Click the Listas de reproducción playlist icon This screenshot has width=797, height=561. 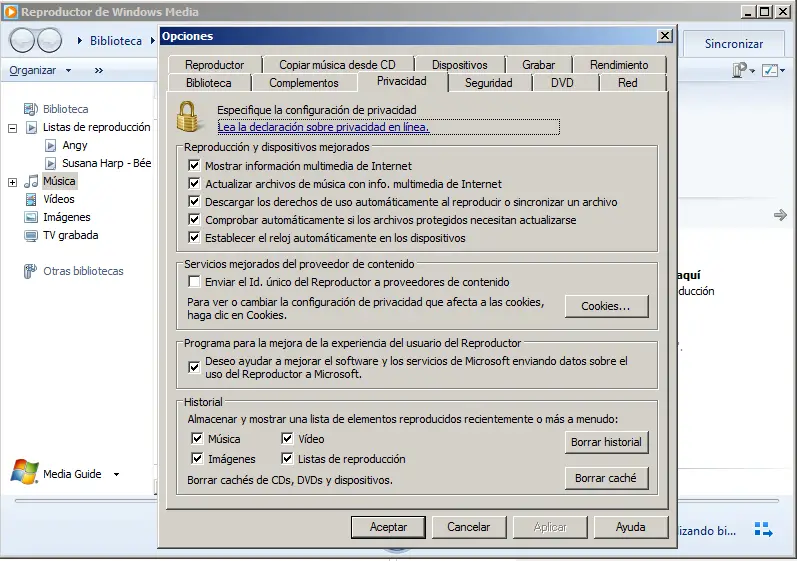point(32,127)
